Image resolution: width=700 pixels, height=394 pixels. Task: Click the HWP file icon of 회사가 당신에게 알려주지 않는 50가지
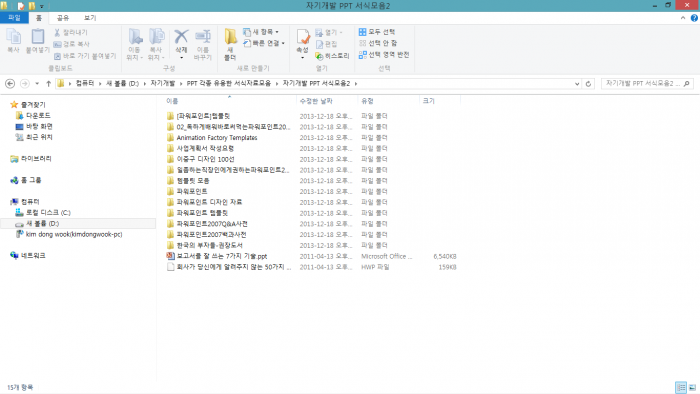point(171,267)
